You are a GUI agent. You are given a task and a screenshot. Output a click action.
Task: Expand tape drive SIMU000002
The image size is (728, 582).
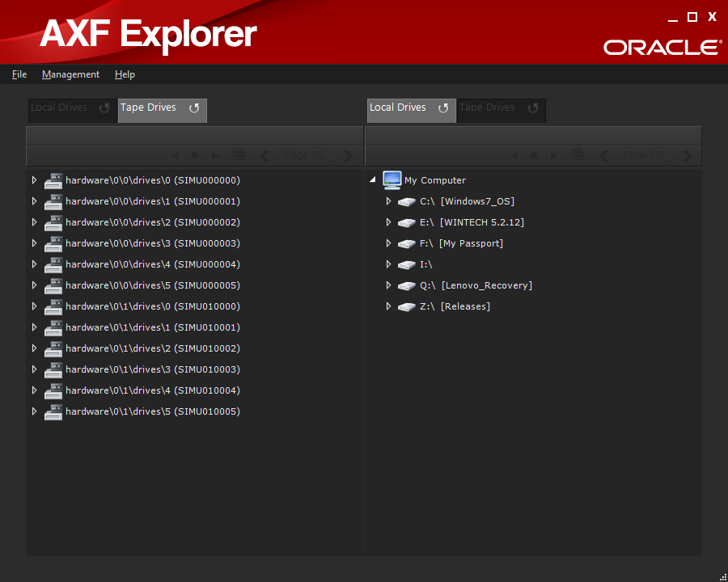[x=34, y=221]
